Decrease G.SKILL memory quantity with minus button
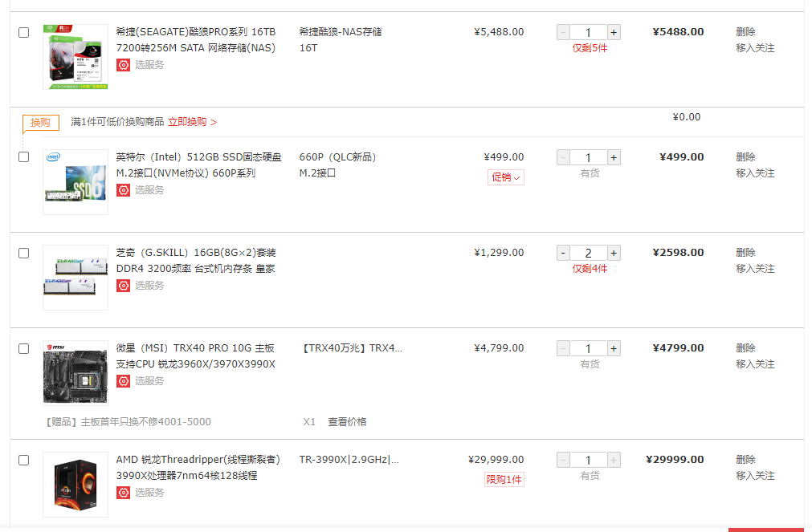The image size is (812, 532). click(564, 253)
